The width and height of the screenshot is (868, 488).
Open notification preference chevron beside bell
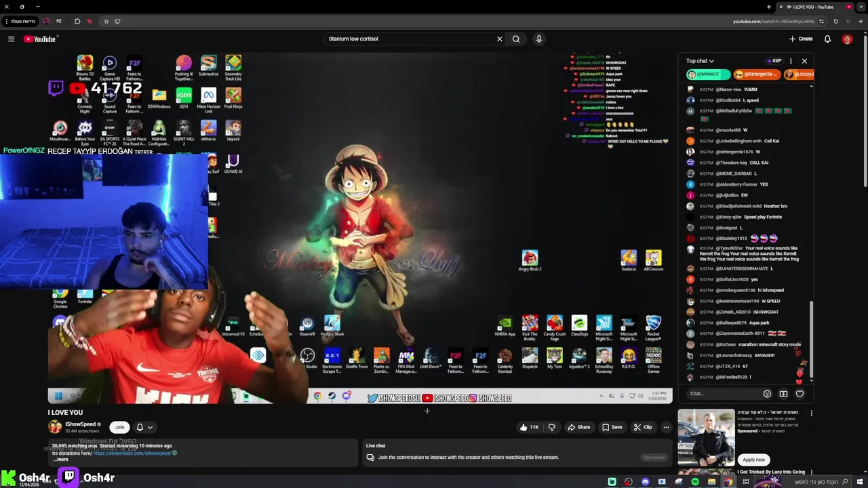pyautogui.click(x=150, y=427)
